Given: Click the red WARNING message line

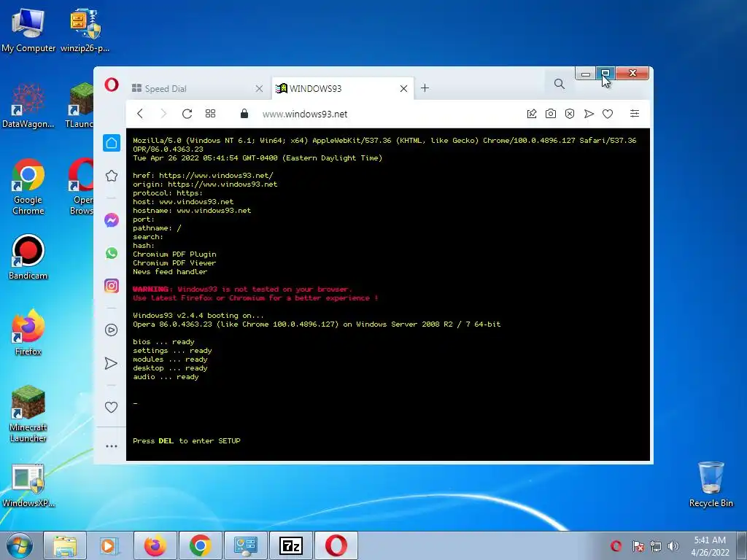Looking at the screenshot, I should pos(242,289).
